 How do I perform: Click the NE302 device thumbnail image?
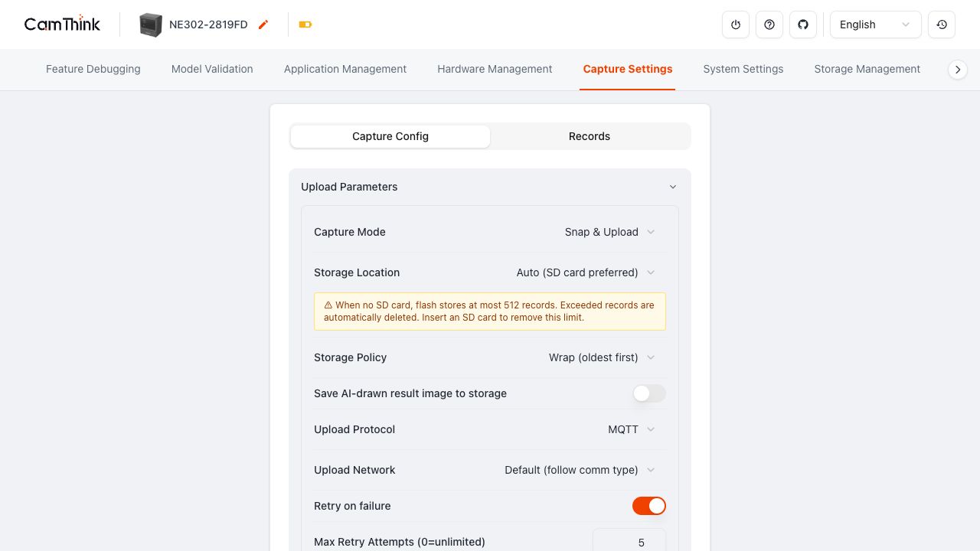(151, 24)
